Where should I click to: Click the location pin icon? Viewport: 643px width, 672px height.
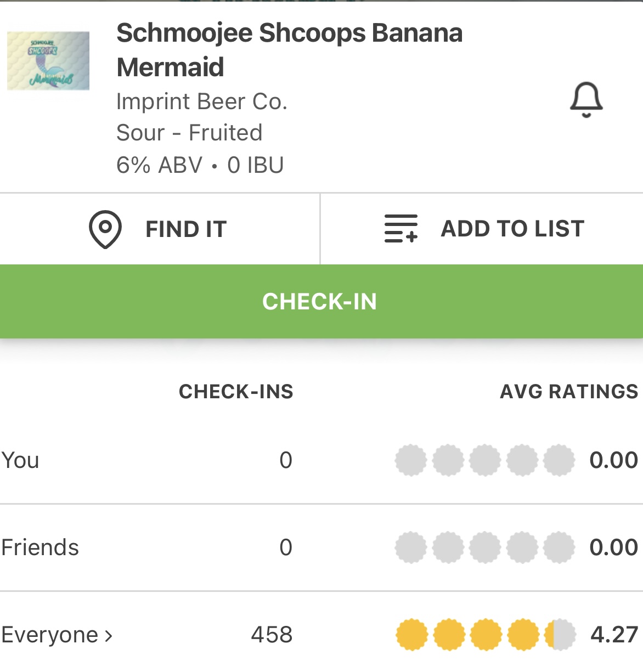click(x=105, y=229)
